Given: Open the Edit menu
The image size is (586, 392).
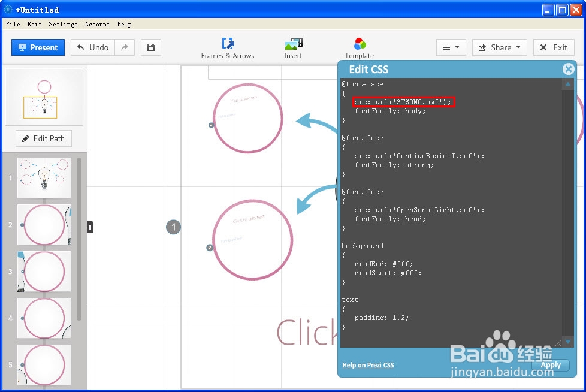Looking at the screenshot, I should [x=34, y=24].
